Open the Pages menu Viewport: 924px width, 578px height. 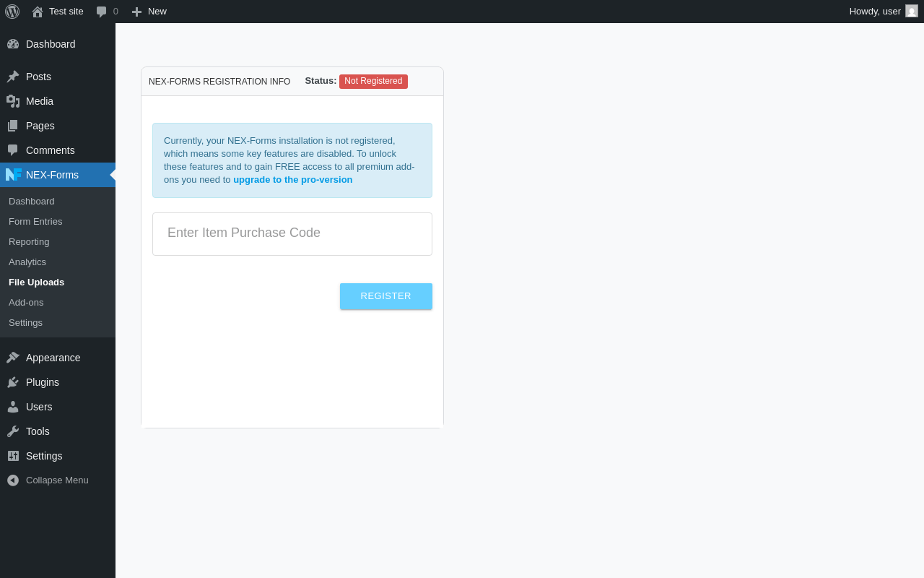[58, 126]
